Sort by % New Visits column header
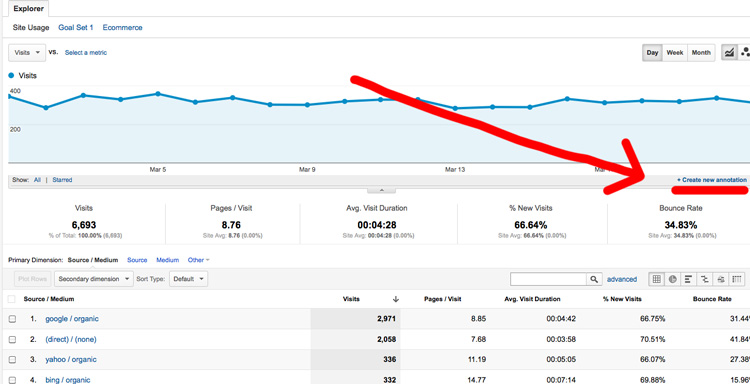The height and width of the screenshot is (384, 750). tap(622, 299)
